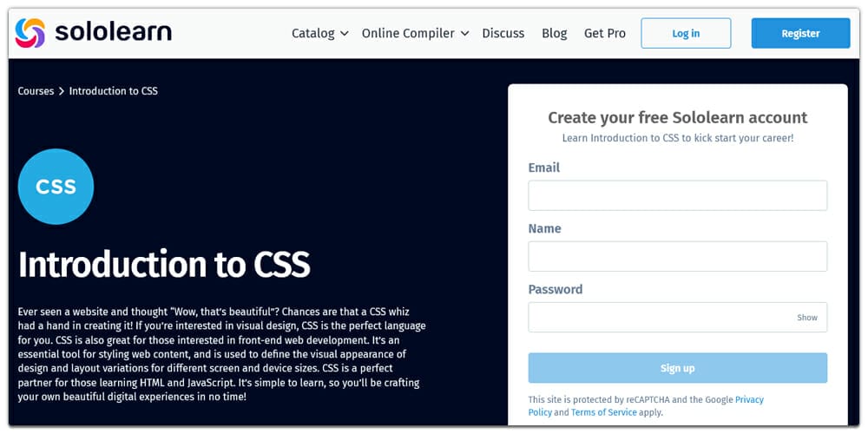Image resolution: width=868 pixels, height=434 pixels.
Task: Focus the Email input field
Action: [677, 195]
